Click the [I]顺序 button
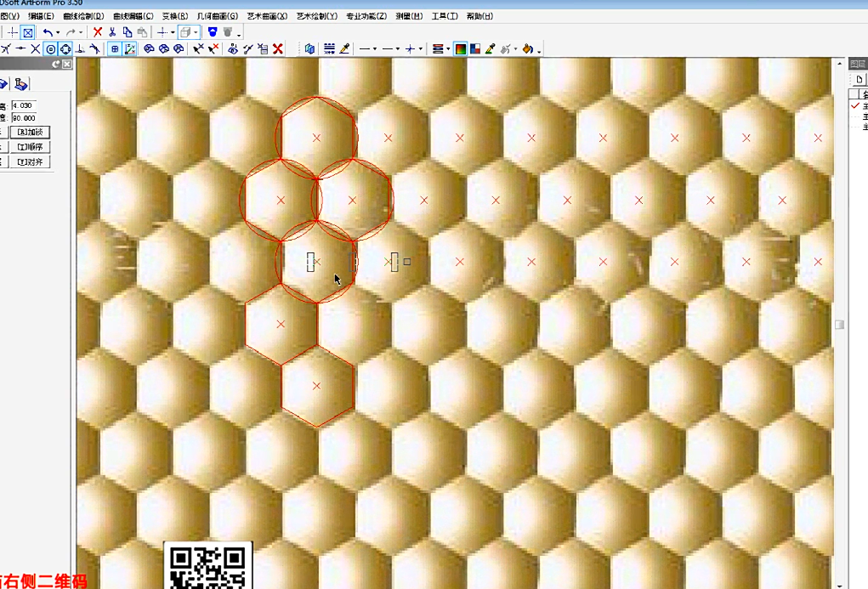This screenshot has width=868, height=589. (30, 147)
